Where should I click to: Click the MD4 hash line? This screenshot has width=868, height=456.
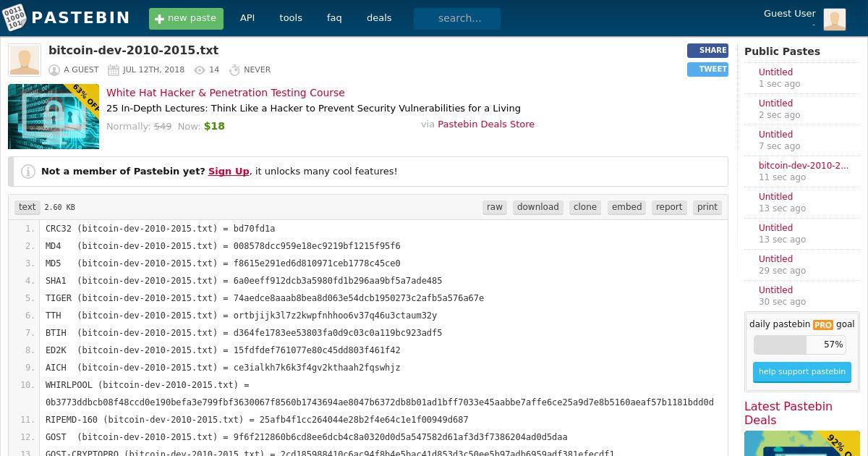click(x=223, y=246)
